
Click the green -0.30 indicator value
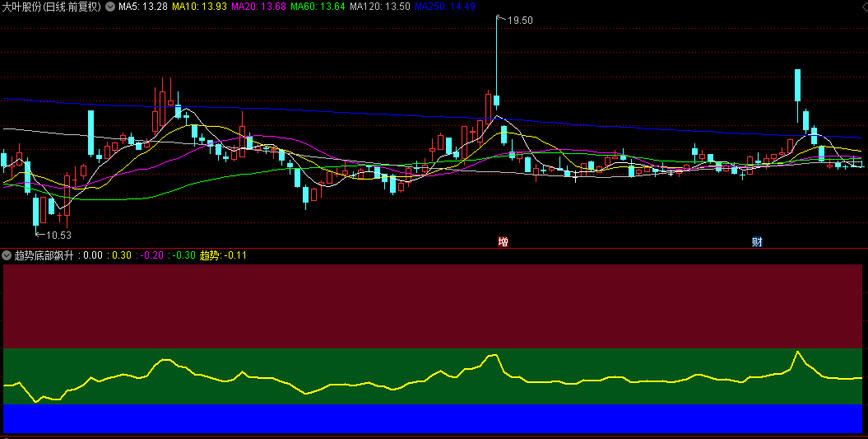pyautogui.click(x=184, y=255)
